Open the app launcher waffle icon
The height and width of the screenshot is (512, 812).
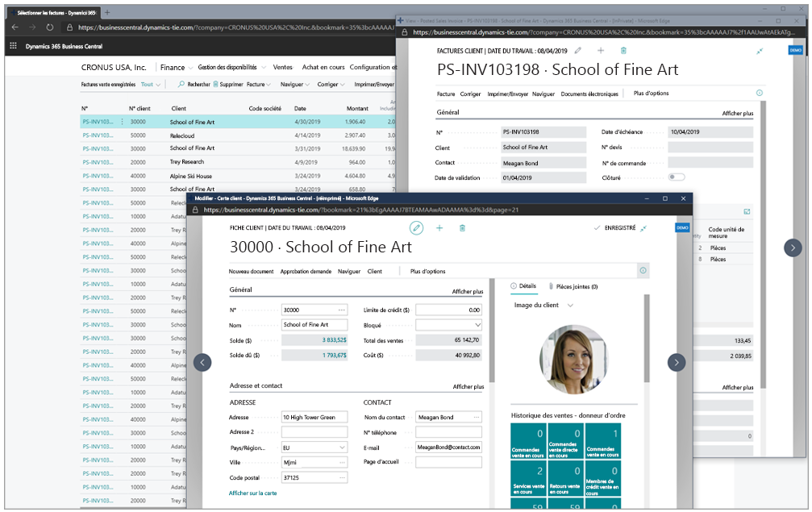click(x=14, y=46)
